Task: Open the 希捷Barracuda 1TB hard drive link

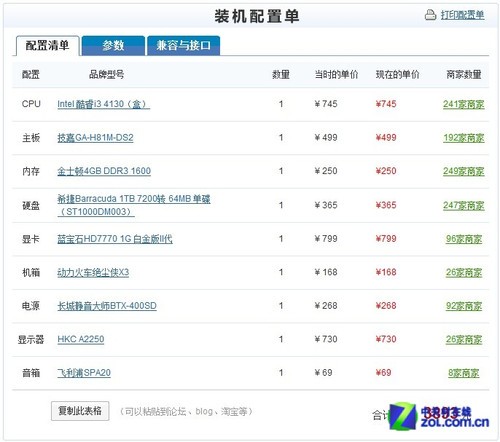Action: 134,205
